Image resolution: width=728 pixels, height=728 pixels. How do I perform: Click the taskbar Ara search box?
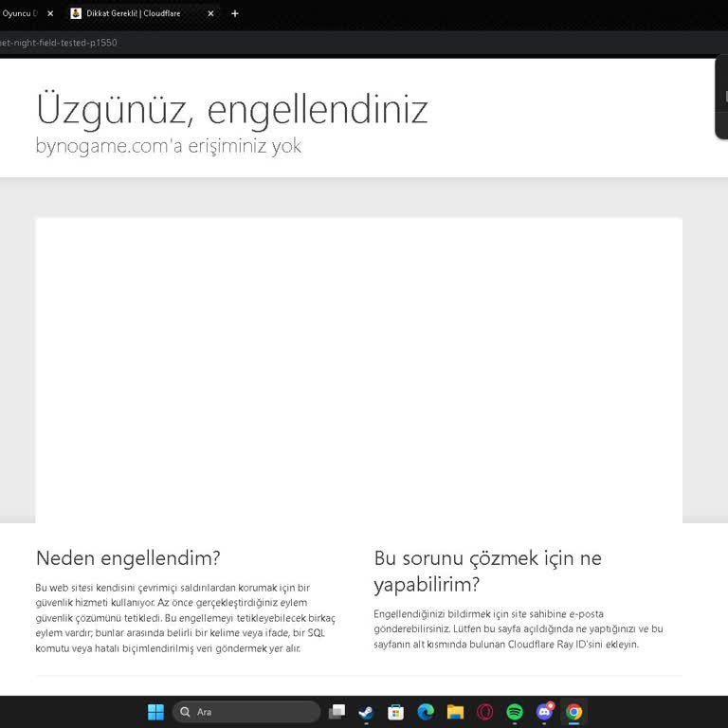point(246,712)
